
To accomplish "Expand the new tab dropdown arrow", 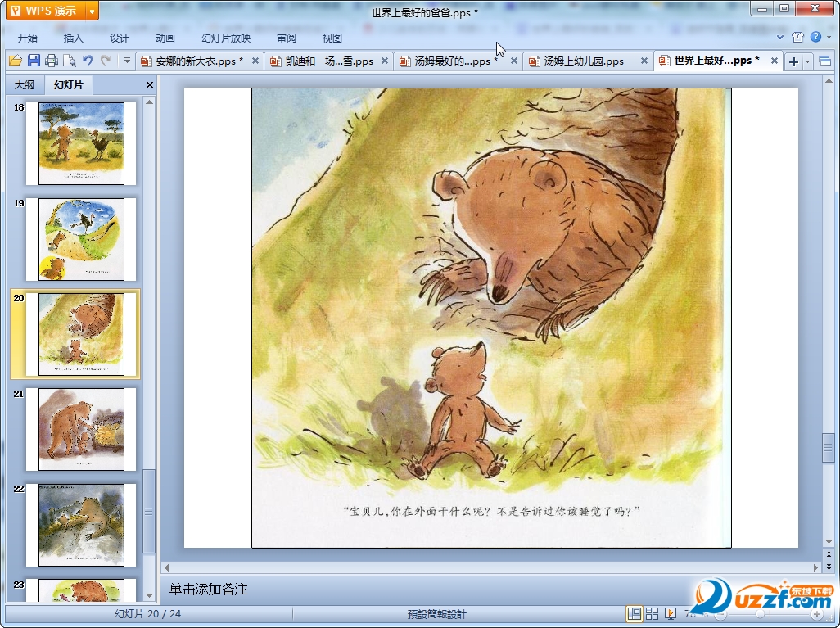I will (x=808, y=61).
